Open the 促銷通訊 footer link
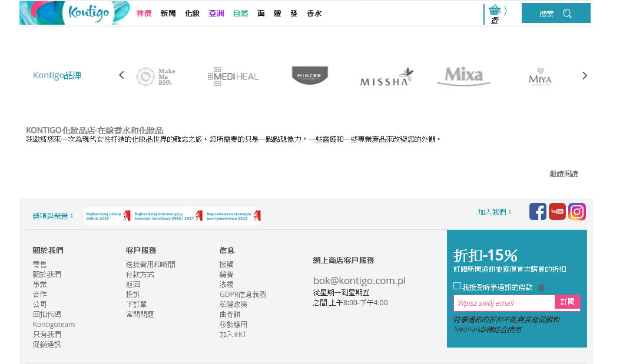This screenshot has width=623, height=364. [x=47, y=344]
